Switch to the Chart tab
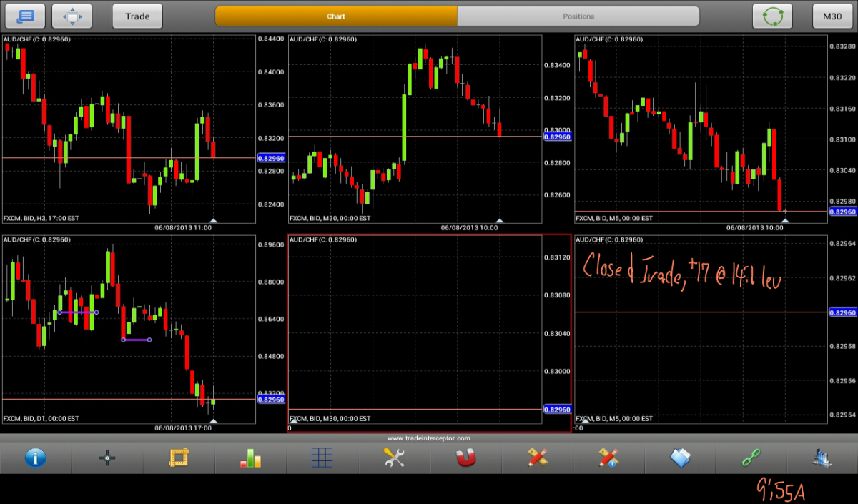Image resolution: width=858 pixels, height=504 pixels. 336,16
